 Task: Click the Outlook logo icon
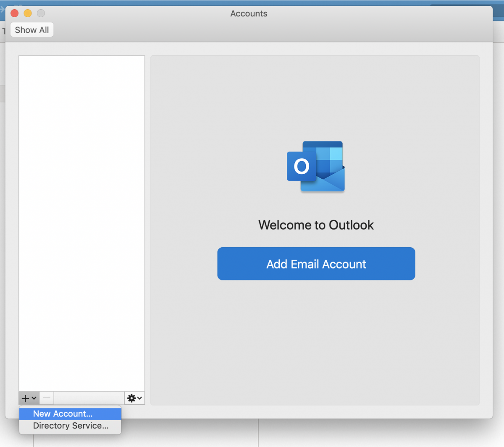(x=316, y=167)
